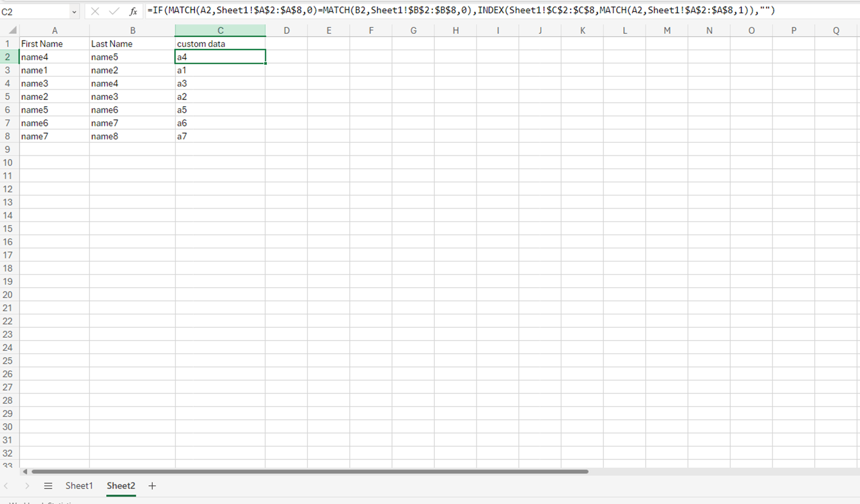Select column D header
The height and width of the screenshot is (504, 860).
[x=287, y=31]
